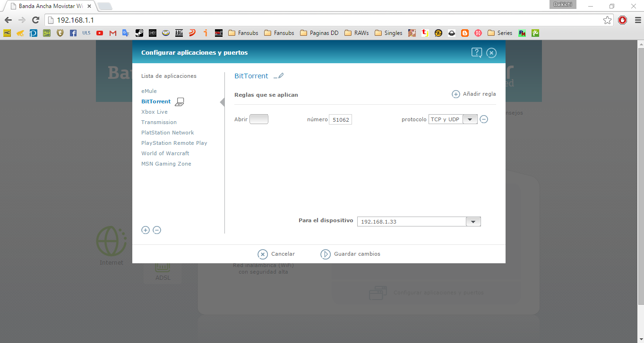Open the HD bookmark icon
Screen dimensions: 644x343
click(153, 33)
